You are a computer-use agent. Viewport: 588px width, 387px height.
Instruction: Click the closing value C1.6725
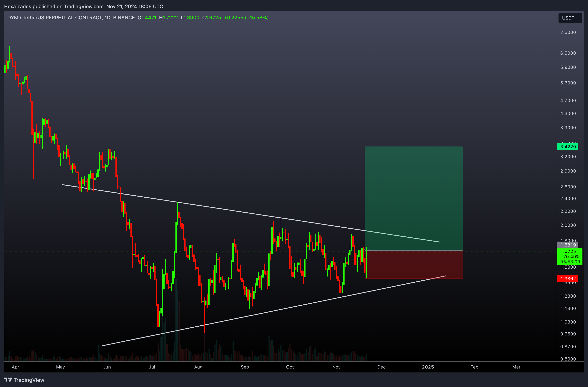(x=211, y=17)
